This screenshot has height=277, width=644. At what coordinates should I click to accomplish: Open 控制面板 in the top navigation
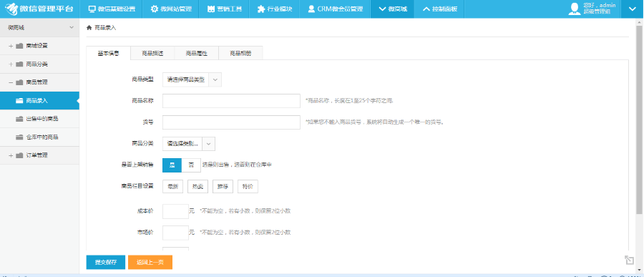coord(439,9)
